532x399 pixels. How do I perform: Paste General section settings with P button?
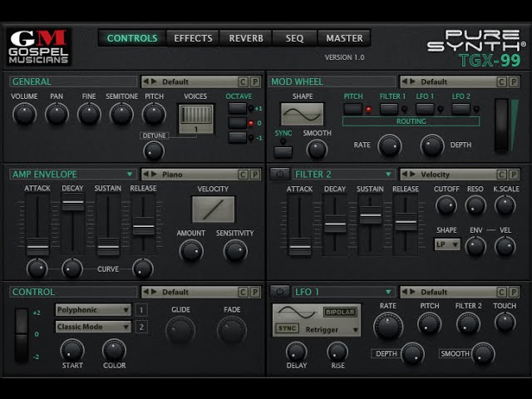click(x=255, y=81)
